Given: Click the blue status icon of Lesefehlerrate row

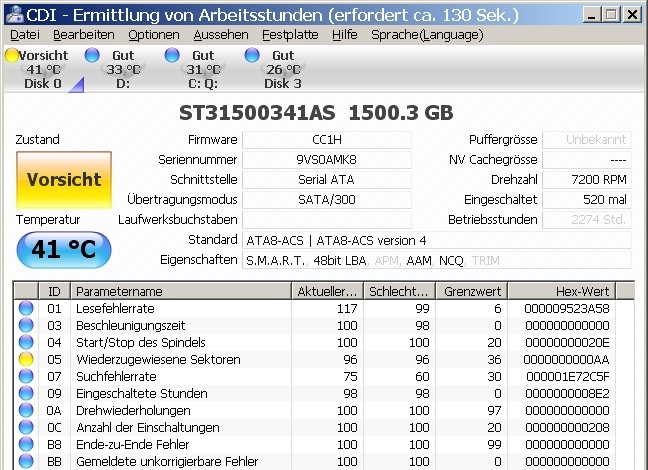Looking at the screenshot, I should [x=26, y=308].
